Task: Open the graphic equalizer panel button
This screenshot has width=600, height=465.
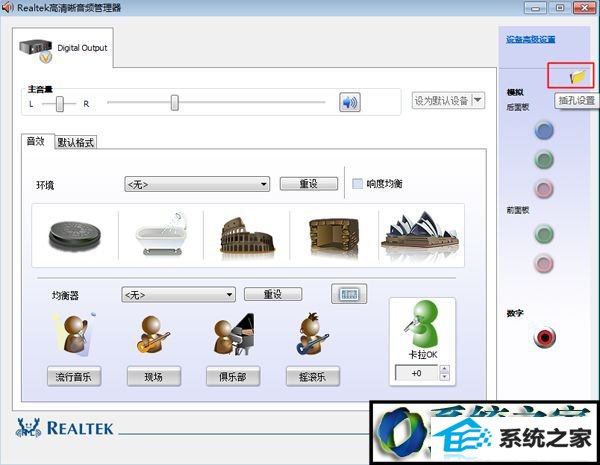Action: click(349, 294)
